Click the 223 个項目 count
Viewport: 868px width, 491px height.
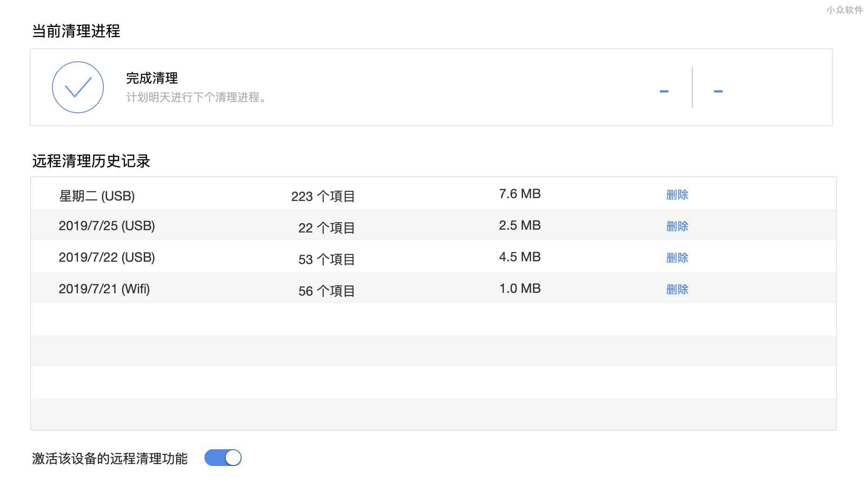coord(323,196)
